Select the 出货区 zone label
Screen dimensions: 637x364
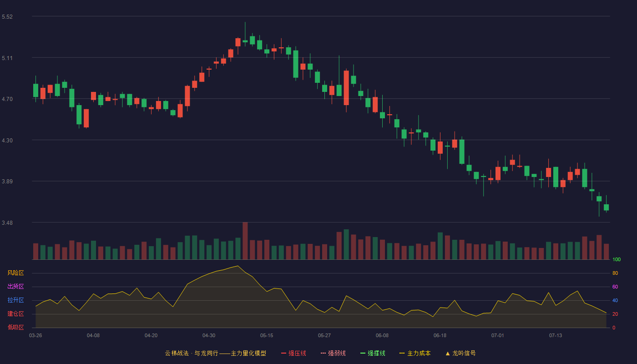point(15,287)
